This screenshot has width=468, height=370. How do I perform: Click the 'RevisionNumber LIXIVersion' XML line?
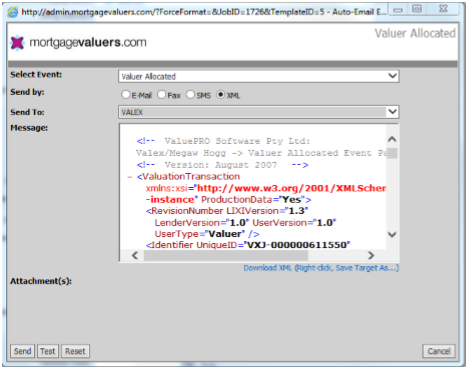227,211
